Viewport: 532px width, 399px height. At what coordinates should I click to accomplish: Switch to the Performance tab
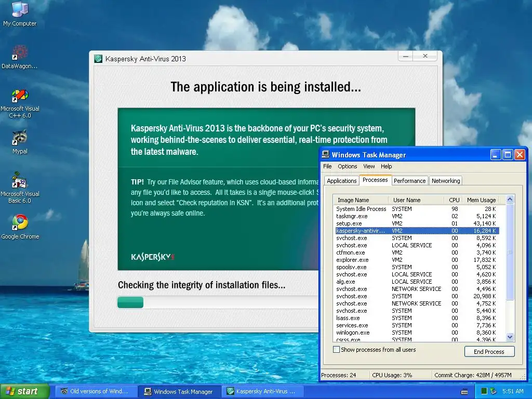409,181
